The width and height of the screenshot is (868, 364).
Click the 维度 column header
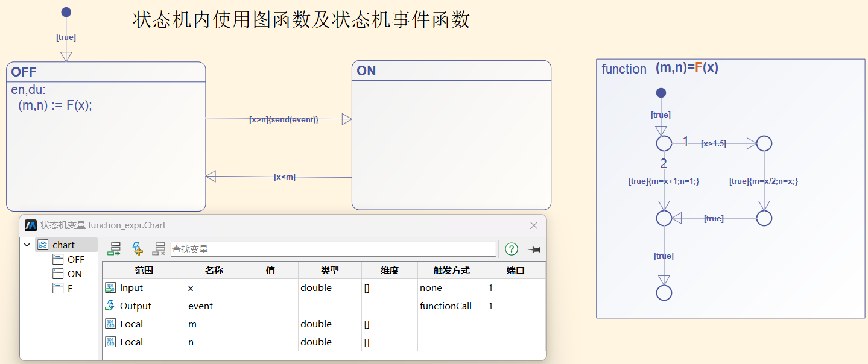[390, 271]
